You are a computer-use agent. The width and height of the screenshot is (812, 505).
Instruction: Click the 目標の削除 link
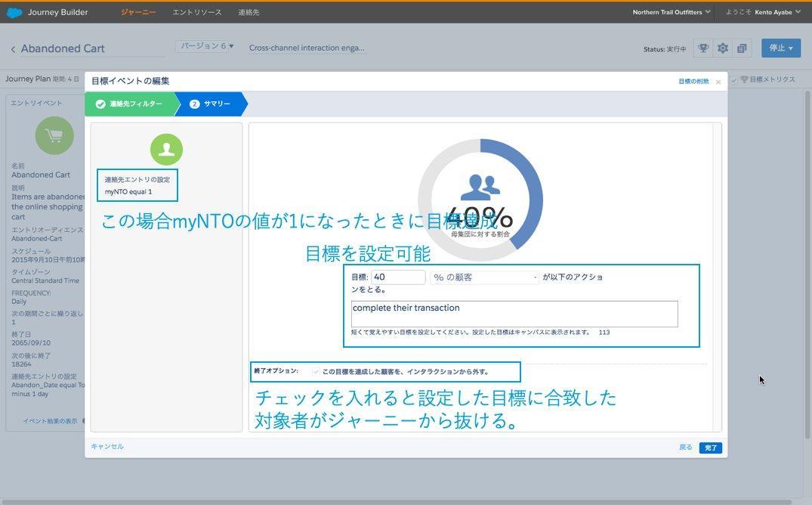tap(693, 82)
